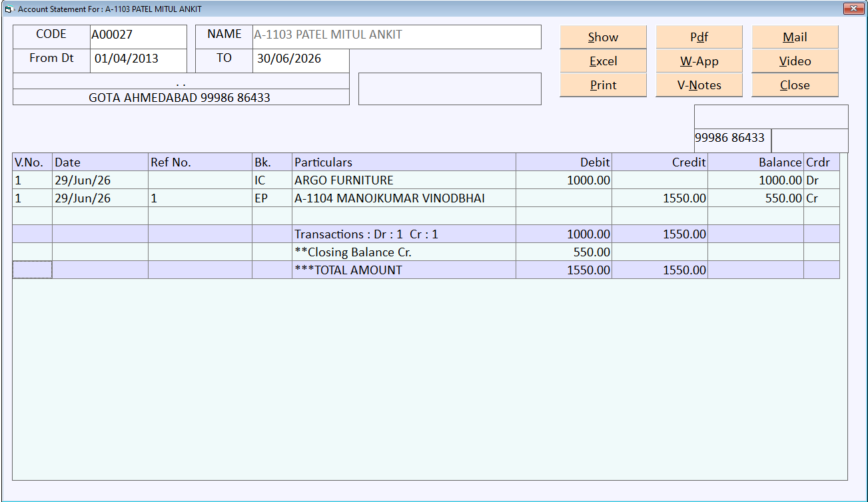This screenshot has height=502, width=868.
Task: Click the 550.00 balance marked Cr
Action: pos(755,198)
